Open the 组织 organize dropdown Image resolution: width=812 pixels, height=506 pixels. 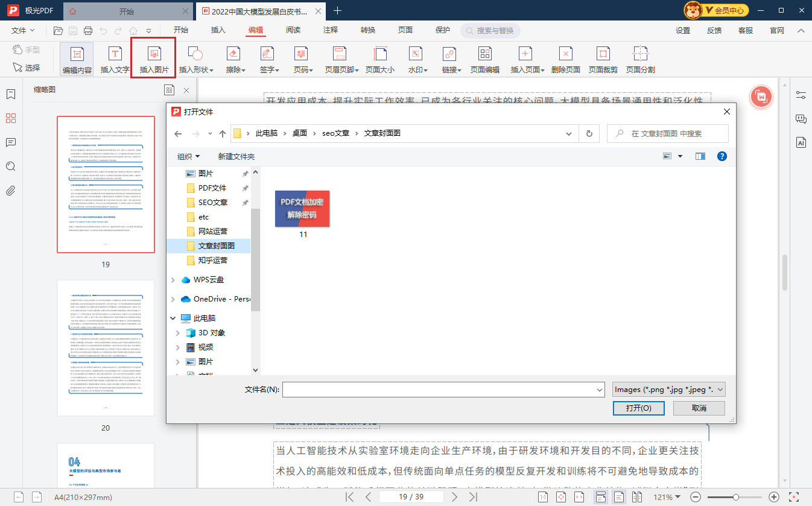click(188, 156)
